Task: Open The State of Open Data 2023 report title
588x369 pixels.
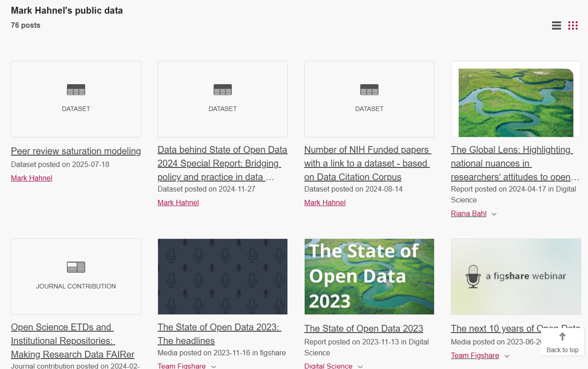Action: [363, 329]
